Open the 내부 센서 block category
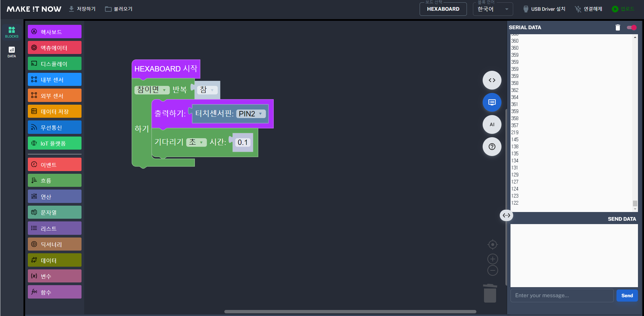This screenshot has height=316, width=644. tap(55, 80)
